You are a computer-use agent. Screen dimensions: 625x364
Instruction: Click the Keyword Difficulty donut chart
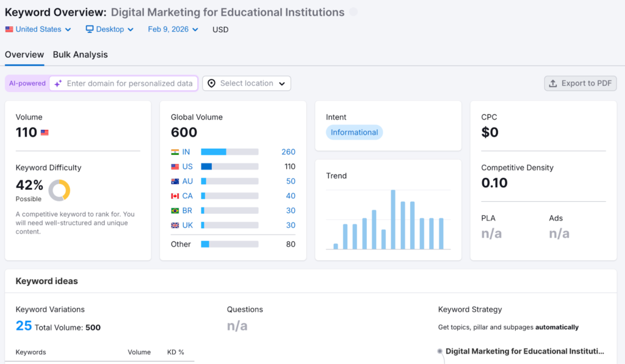pos(59,190)
